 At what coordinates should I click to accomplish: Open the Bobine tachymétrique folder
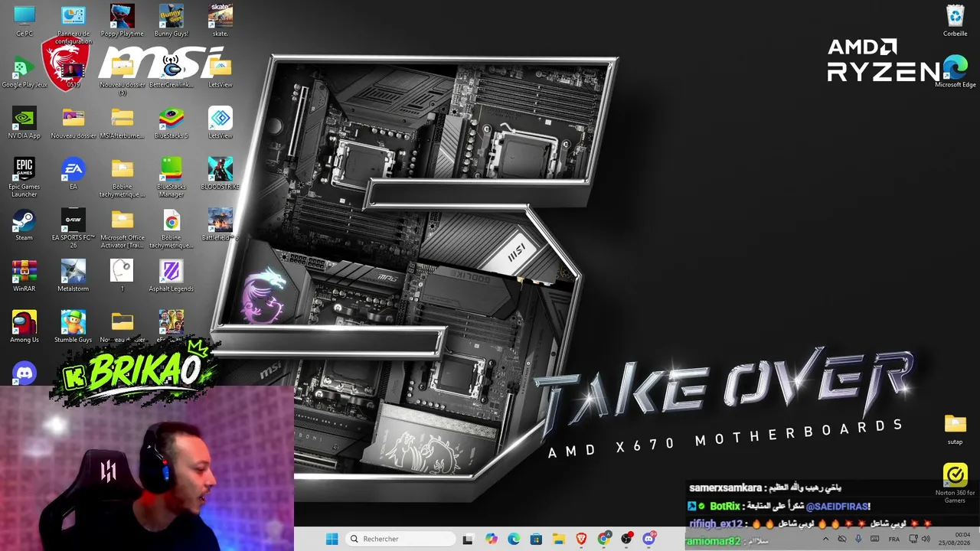tap(122, 178)
